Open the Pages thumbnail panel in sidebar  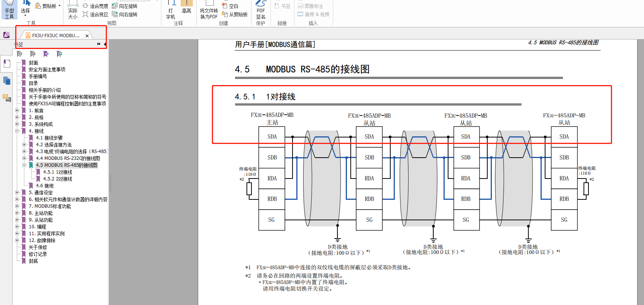point(6,63)
